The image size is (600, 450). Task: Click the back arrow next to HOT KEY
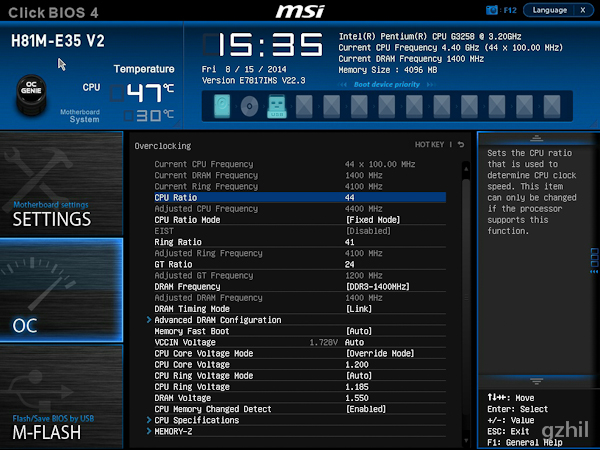(461, 145)
